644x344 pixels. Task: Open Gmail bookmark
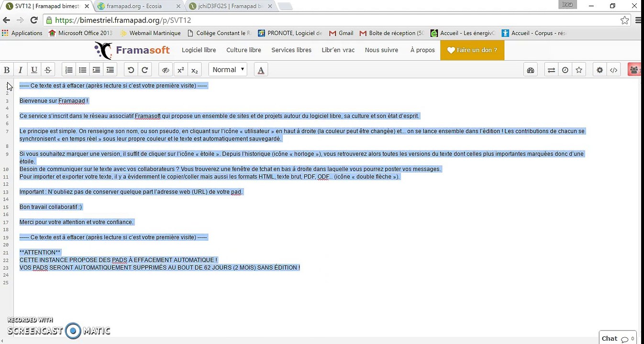pyautogui.click(x=341, y=33)
